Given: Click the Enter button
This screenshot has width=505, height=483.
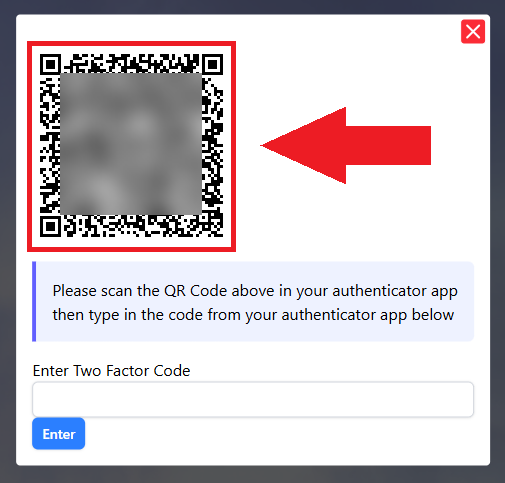Looking at the screenshot, I should (x=59, y=434).
